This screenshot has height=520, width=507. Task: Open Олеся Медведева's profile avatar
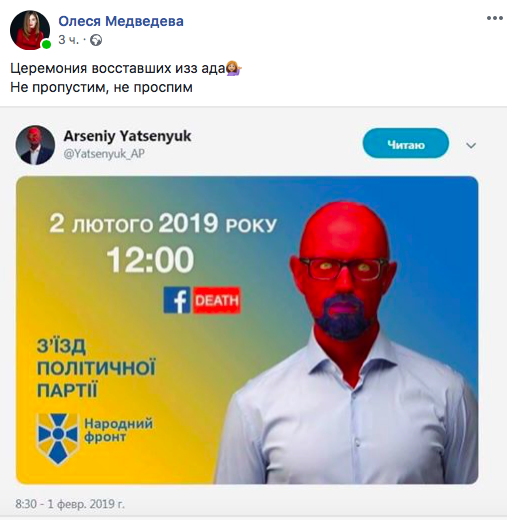click(30, 30)
